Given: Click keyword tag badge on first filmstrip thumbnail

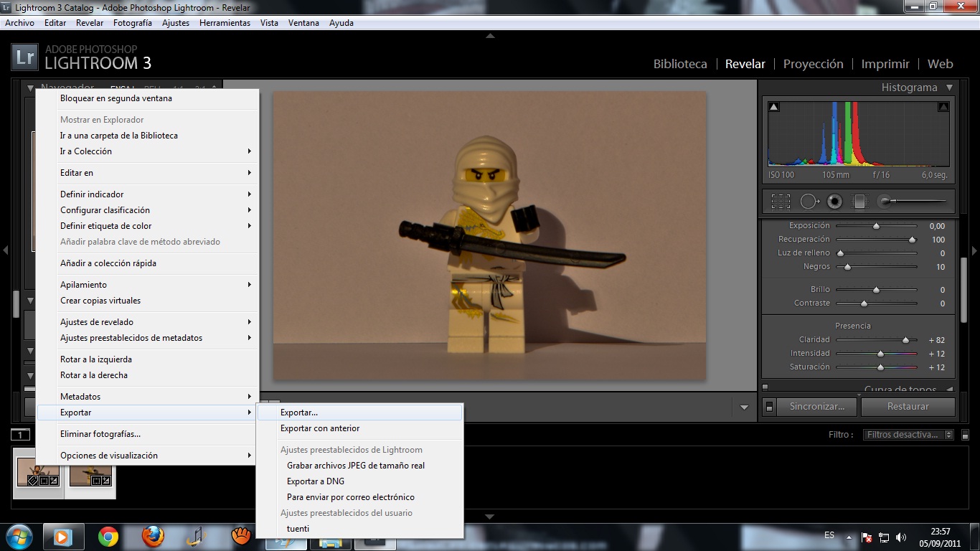Looking at the screenshot, I should point(33,480).
